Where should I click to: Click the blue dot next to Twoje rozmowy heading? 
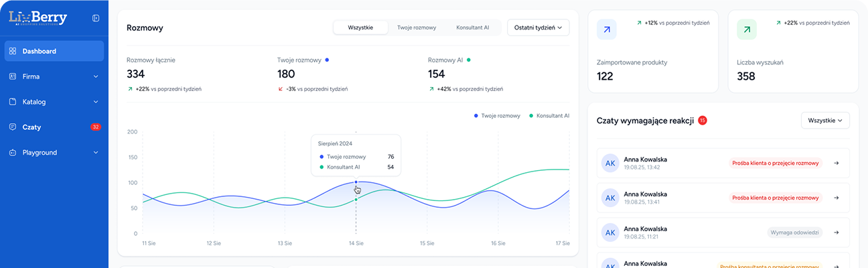327,60
